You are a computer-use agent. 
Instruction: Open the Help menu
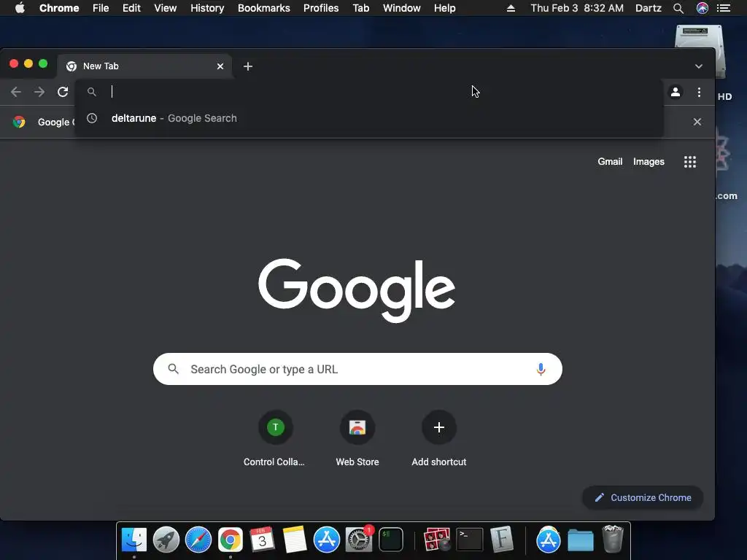pos(444,8)
